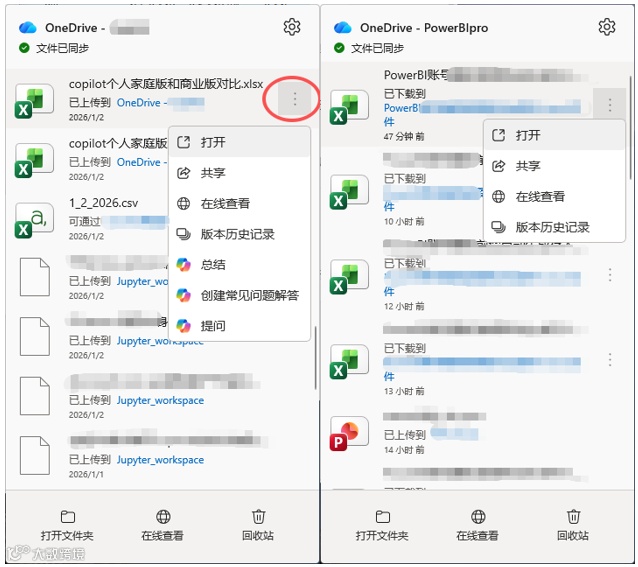
Task: Select 打开 in left context menu
Action: [240, 142]
